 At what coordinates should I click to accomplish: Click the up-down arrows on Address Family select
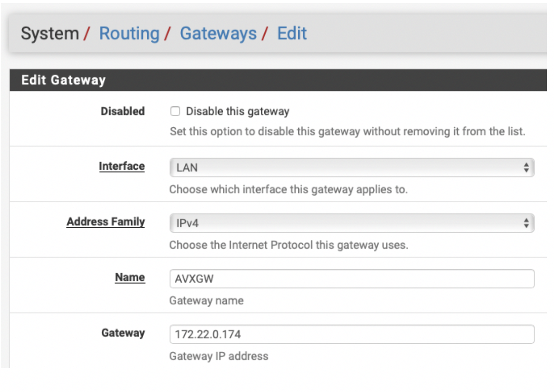(x=526, y=223)
